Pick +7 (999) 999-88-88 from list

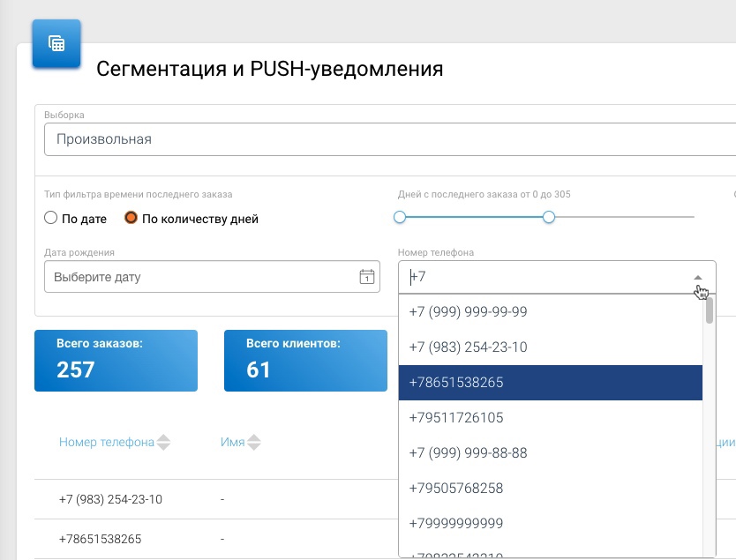pos(468,453)
